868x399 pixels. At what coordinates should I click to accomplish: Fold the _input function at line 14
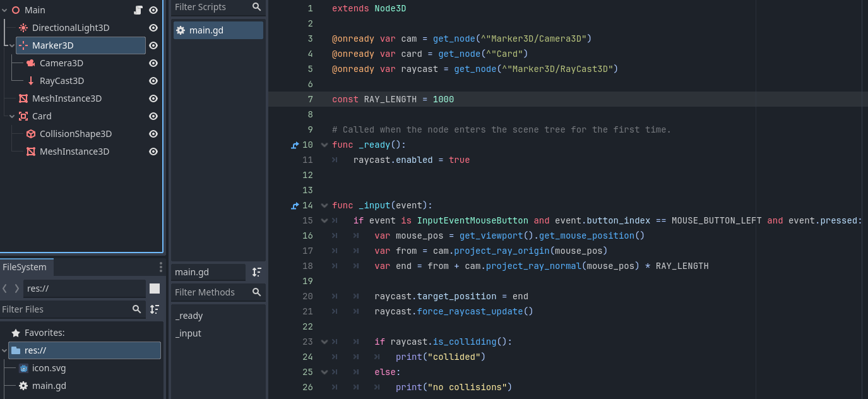coord(324,205)
